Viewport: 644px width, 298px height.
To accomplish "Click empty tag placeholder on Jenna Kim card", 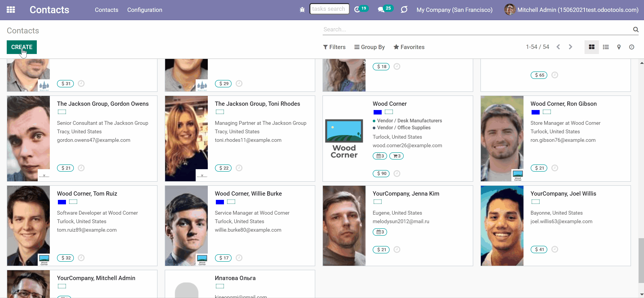I will tap(377, 202).
